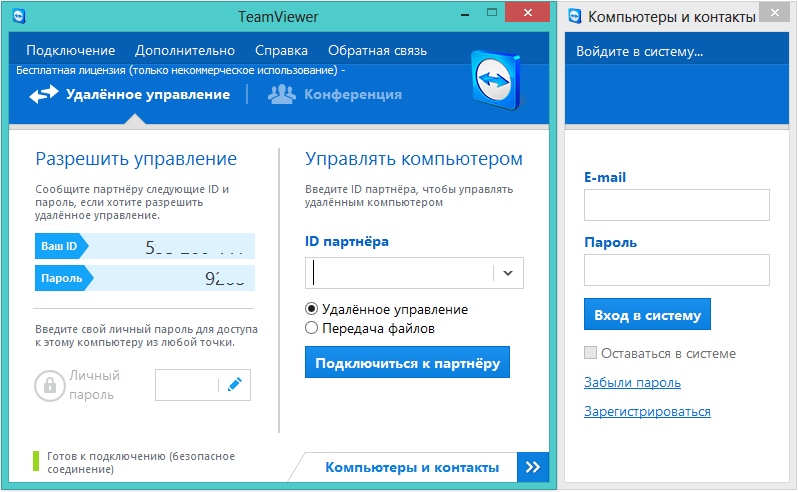The width and height of the screenshot is (798, 492).
Task: Open the Забыли пароль link
Action: [632, 383]
